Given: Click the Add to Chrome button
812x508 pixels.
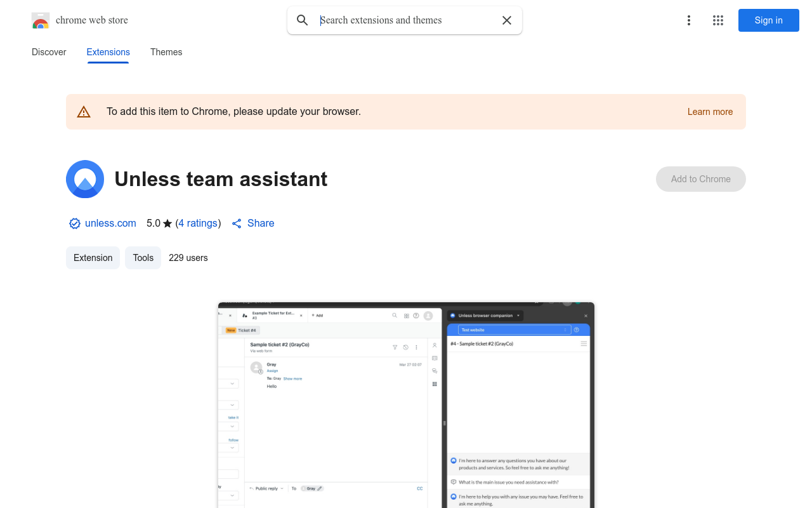Looking at the screenshot, I should (x=701, y=179).
